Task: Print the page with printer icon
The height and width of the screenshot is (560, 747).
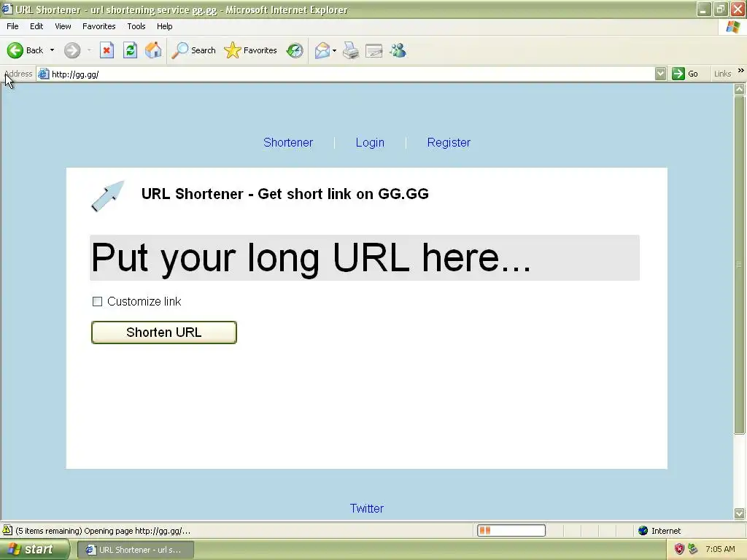Action: [351, 50]
